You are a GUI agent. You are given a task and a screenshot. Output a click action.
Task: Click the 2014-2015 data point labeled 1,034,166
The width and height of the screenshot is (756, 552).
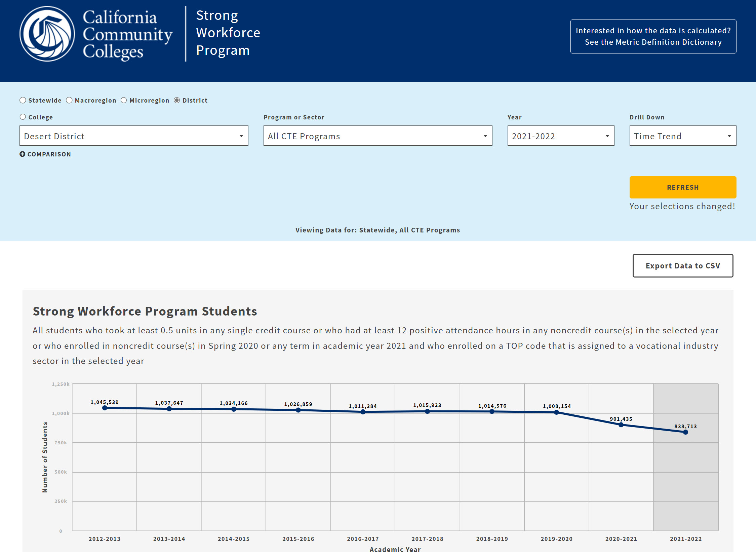tap(234, 409)
